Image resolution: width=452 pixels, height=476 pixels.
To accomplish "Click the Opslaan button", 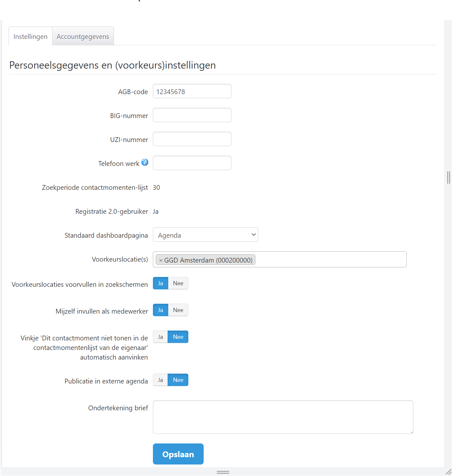I will (x=178, y=454).
